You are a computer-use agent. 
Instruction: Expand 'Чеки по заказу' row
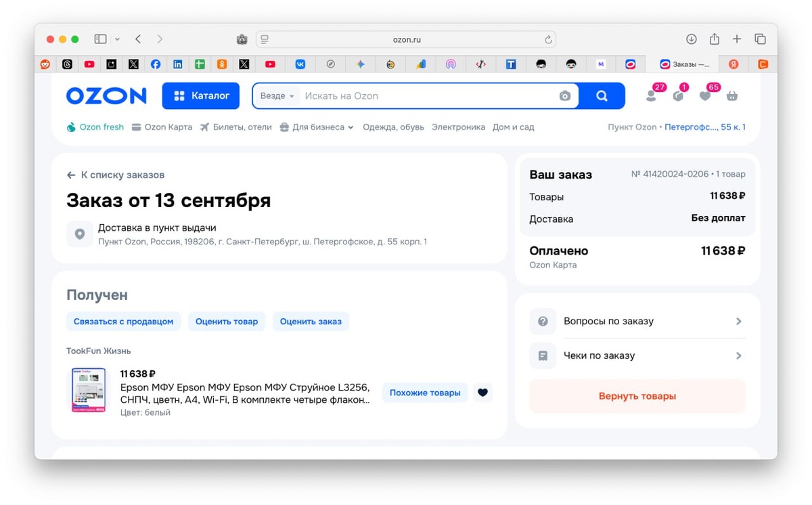coord(637,355)
